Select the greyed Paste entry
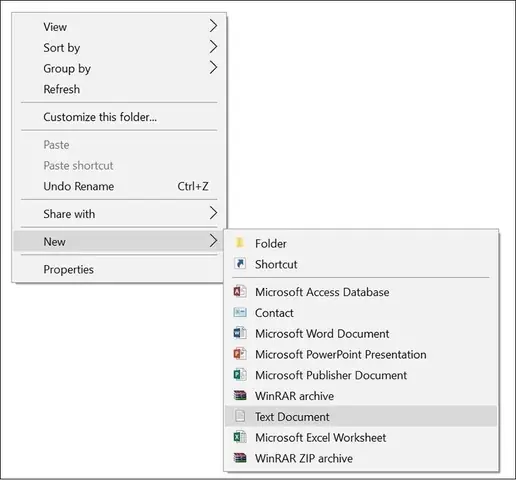This screenshot has height=480, width=516. [x=119, y=145]
